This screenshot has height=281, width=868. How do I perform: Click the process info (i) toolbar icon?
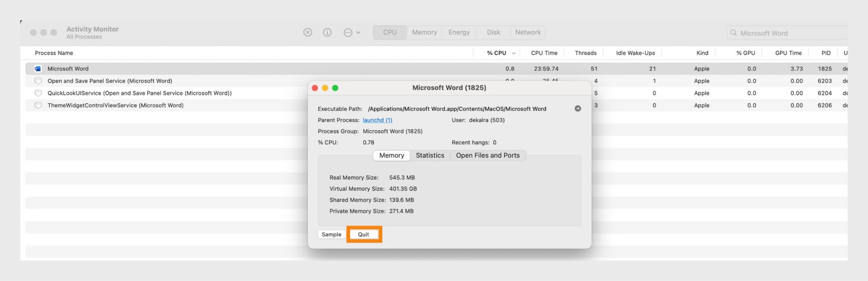point(327,33)
